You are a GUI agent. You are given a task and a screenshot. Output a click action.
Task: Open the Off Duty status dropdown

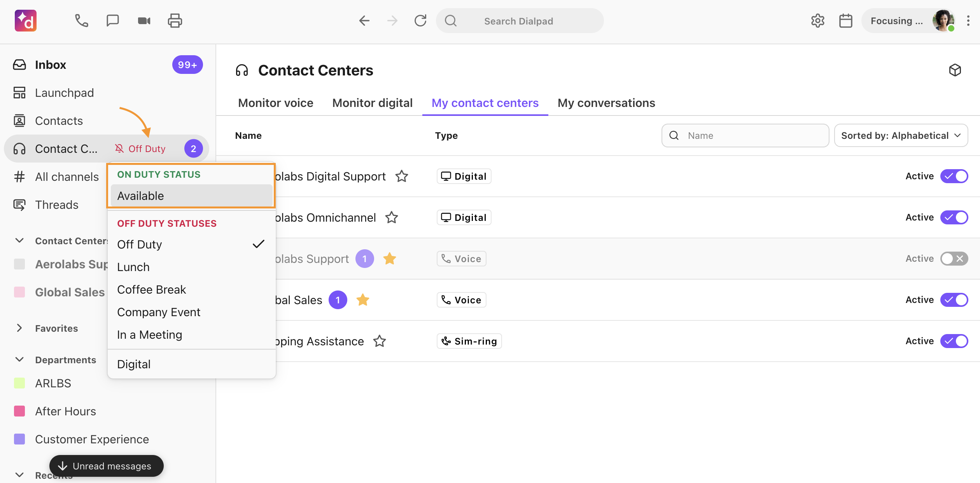pos(141,149)
